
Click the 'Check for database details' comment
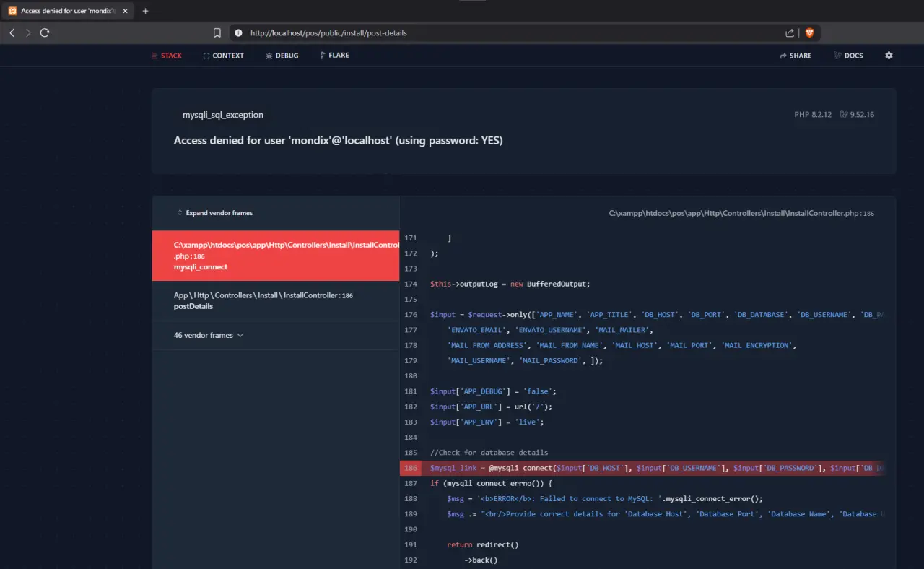click(489, 453)
